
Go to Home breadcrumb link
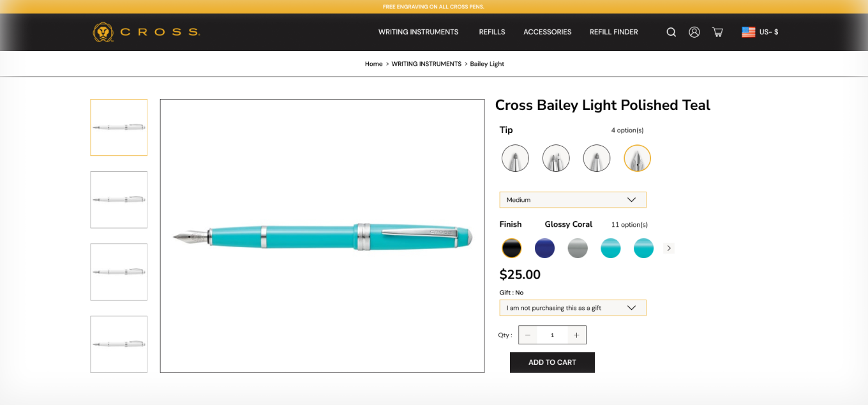373,64
